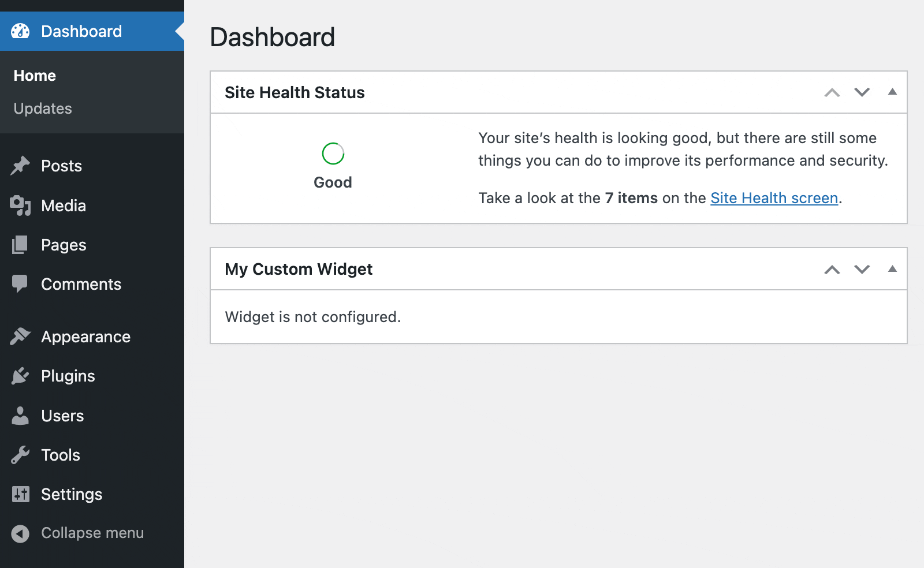This screenshot has width=924, height=568.
Task: Click the Plugins icon
Action: (x=20, y=376)
